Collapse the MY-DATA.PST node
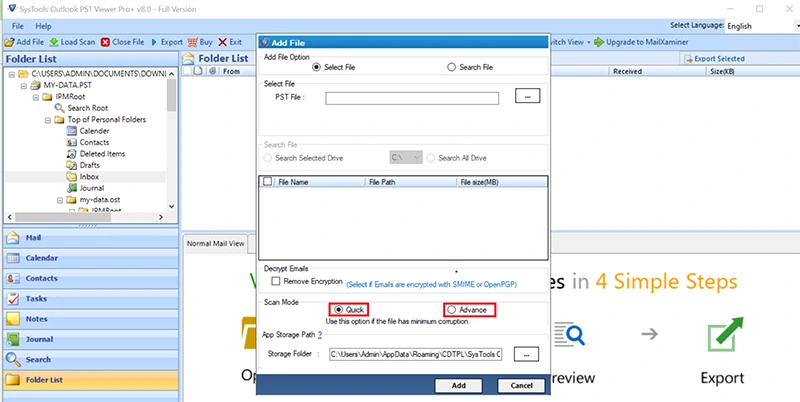This screenshot has width=800, height=402. click(x=23, y=85)
